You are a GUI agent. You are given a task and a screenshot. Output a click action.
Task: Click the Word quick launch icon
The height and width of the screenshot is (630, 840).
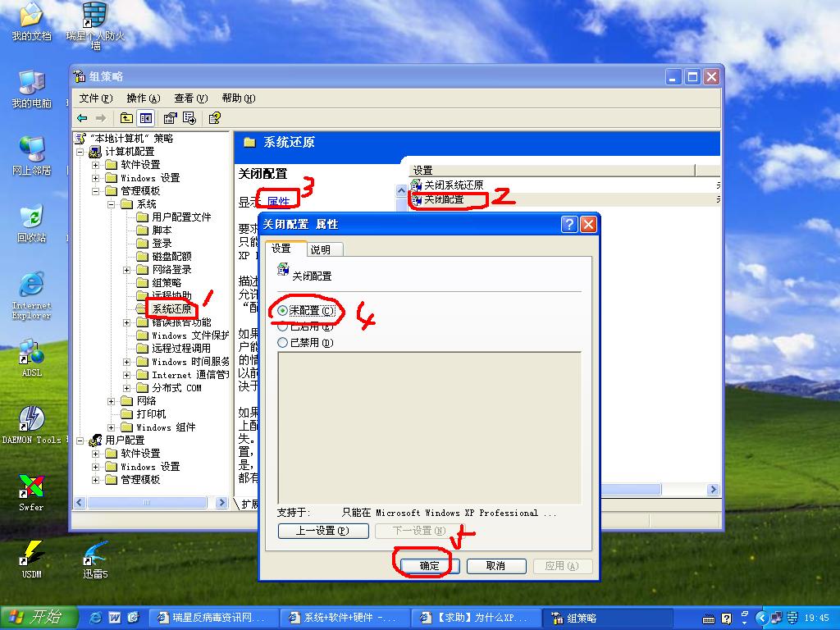tap(114, 618)
